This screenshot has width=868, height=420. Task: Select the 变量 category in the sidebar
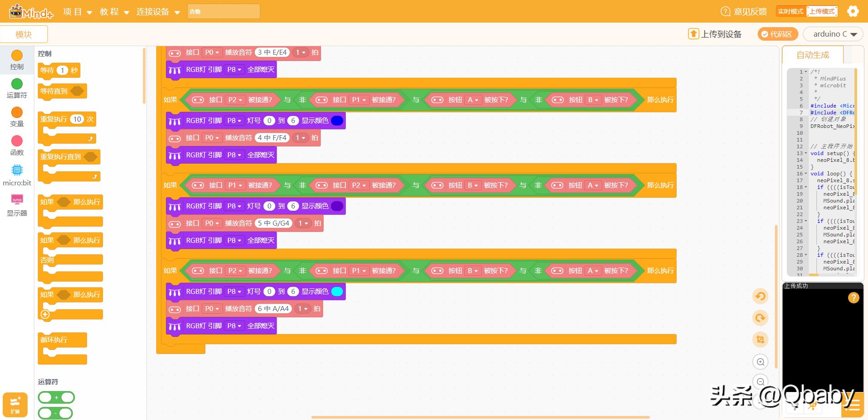[17, 117]
